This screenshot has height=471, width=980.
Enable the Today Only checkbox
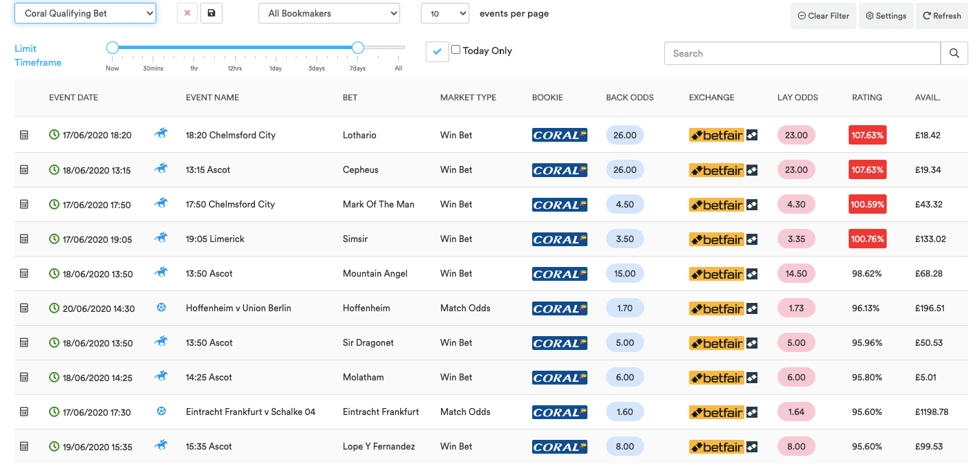[x=456, y=50]
